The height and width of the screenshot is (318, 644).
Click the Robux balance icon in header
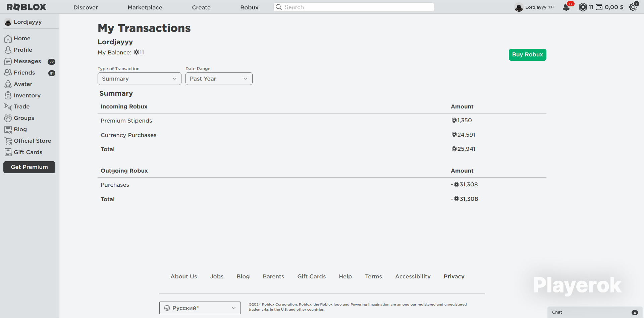pyautogui.click(x=583, y=7)
